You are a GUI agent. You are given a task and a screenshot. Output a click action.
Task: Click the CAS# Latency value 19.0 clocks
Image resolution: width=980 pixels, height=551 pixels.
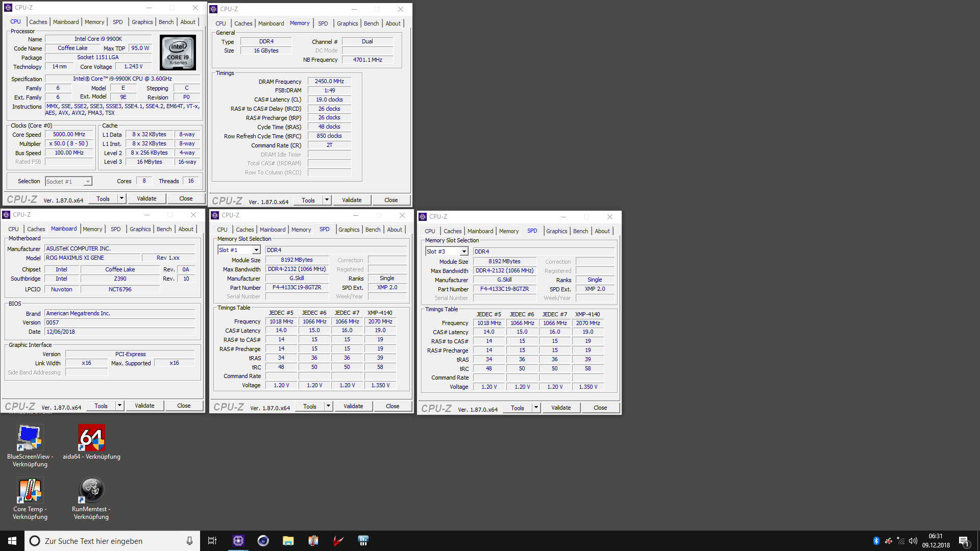pyautogui.click(x=329, y=100)
